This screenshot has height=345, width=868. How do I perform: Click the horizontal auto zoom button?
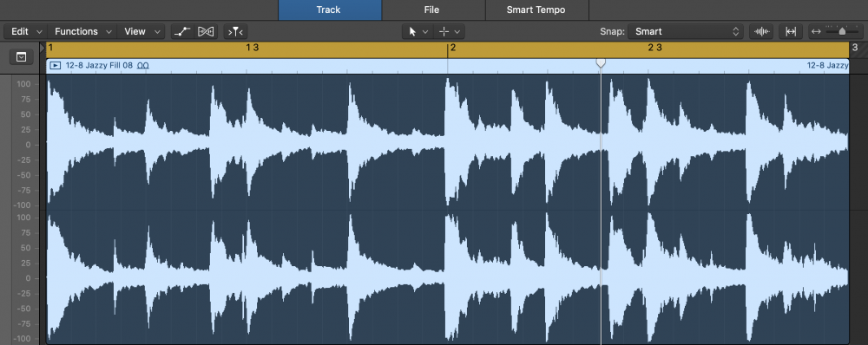[791, 31]
